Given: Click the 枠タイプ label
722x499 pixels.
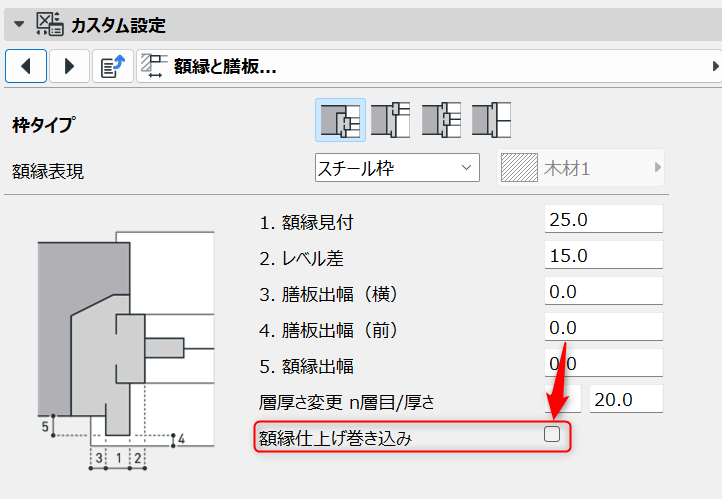Looking at the screenshot, I should [43, 125].
